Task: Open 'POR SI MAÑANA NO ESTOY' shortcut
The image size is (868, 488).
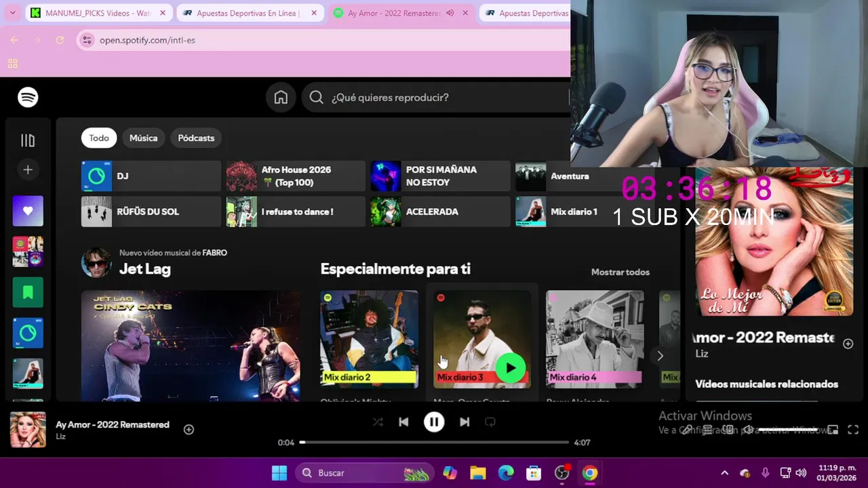Action: (440, 176)
